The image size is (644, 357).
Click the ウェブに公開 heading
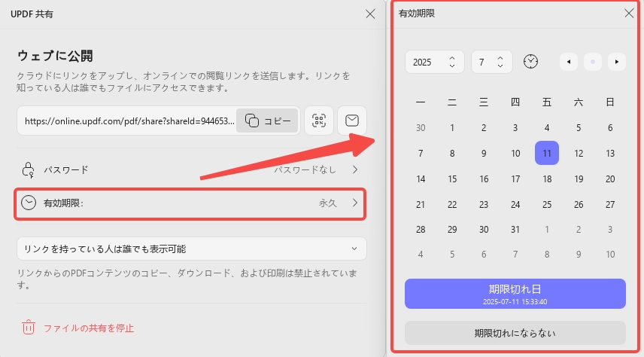click(55, 56)
